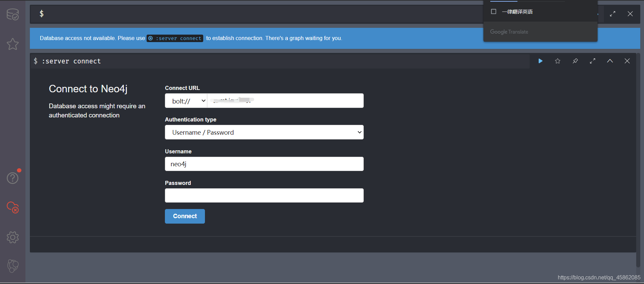Viewport: 644px width, 284px height.
Task: Focus the top command editor input
Action: pyautogui.click(x=258, y=14)
